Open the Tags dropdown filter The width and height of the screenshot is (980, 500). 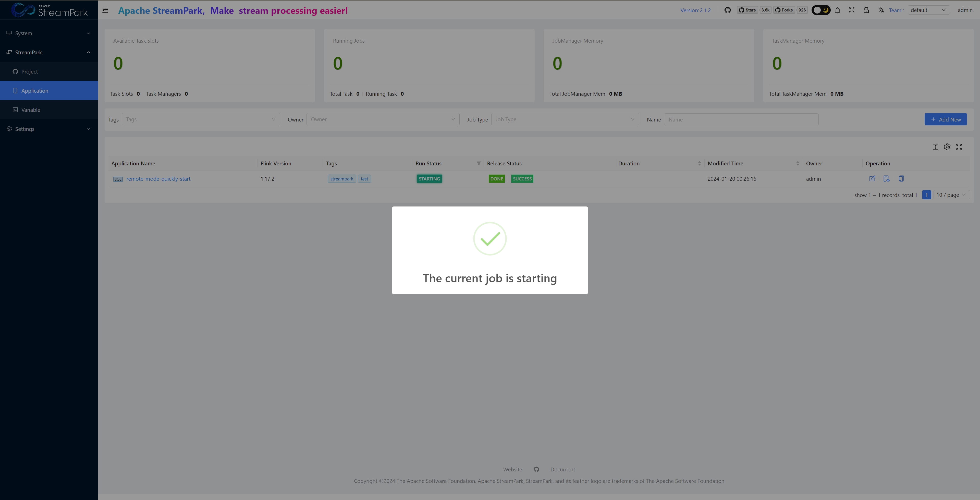point(201,119)
